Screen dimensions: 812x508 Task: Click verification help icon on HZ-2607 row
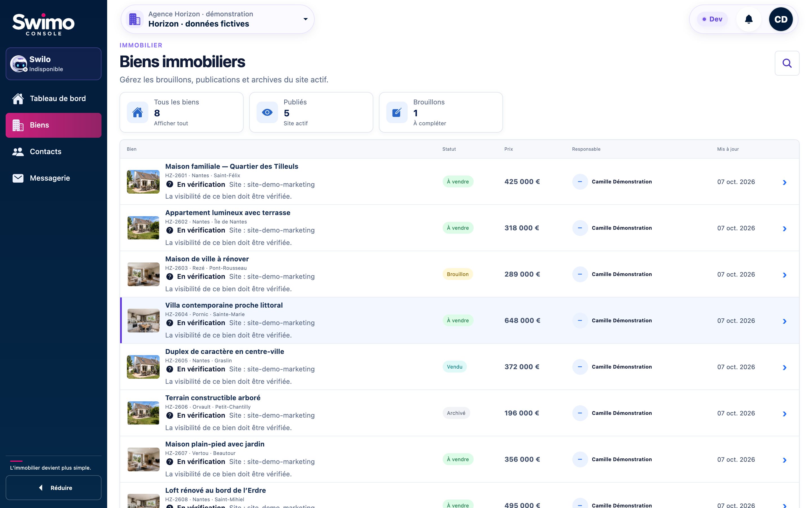tap(170, 462)
